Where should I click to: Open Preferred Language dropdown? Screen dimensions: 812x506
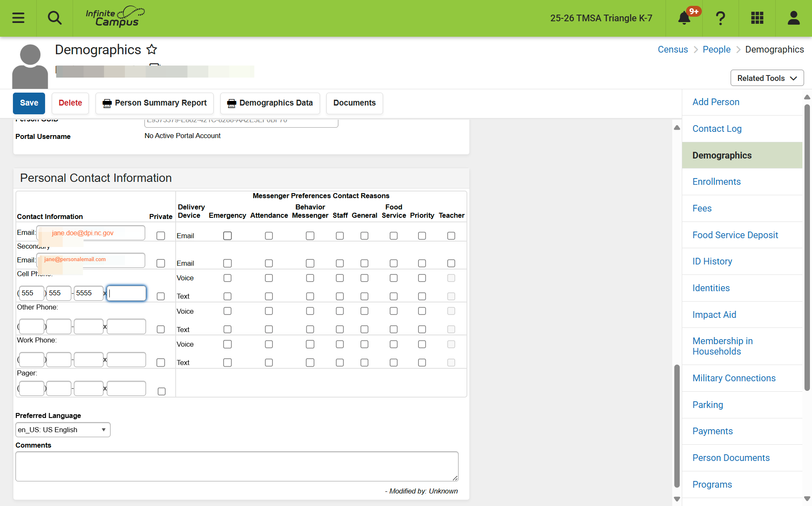(x=63, y=430)
